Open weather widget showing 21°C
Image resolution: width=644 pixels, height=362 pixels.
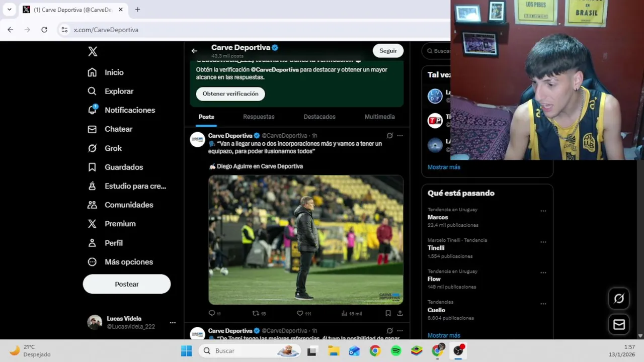coord(30,350)
